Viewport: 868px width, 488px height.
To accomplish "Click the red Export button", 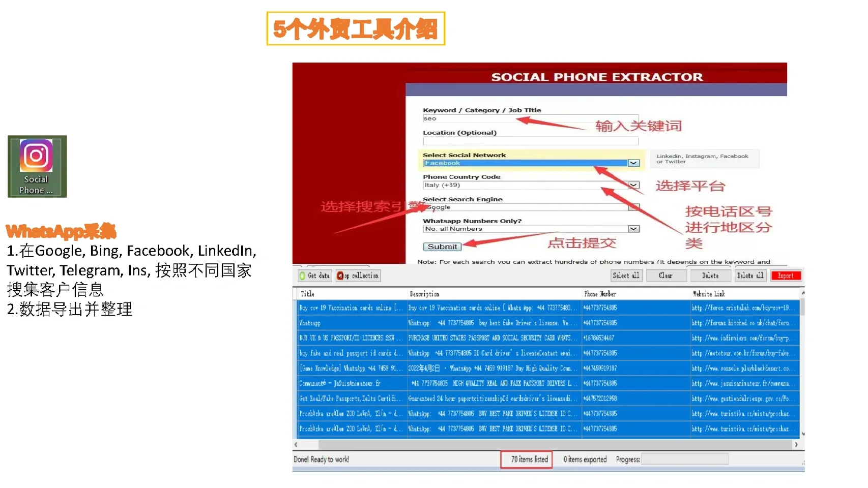I will (786, 276).
